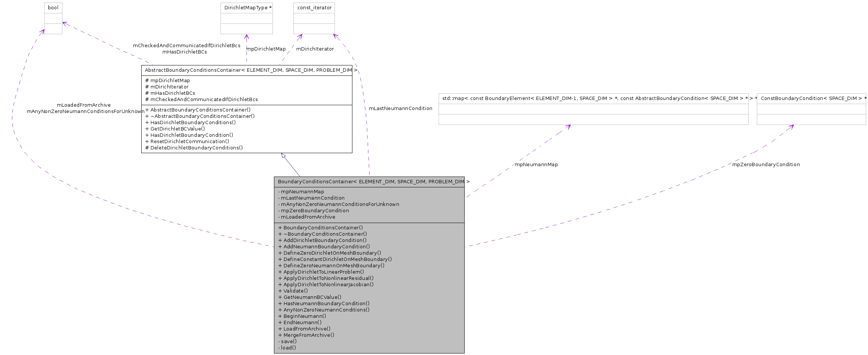Open the ConstBoundaryCondition< SPACE_DIM > * node

811,109
